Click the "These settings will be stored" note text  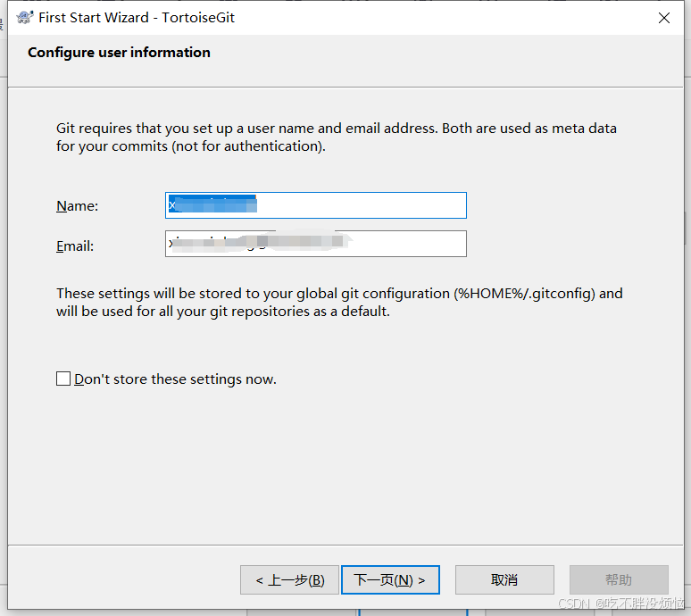pyautogui.click(x=339, y=303)
